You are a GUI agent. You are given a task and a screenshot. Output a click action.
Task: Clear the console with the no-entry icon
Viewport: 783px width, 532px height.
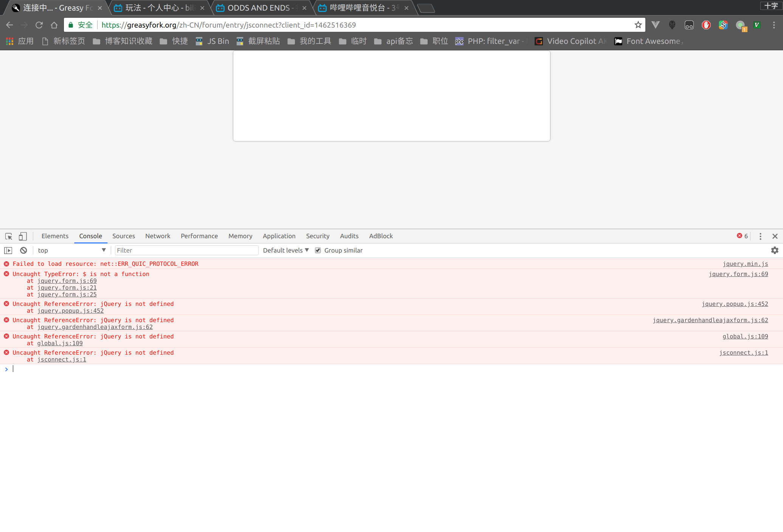click(x=23, y=250)
